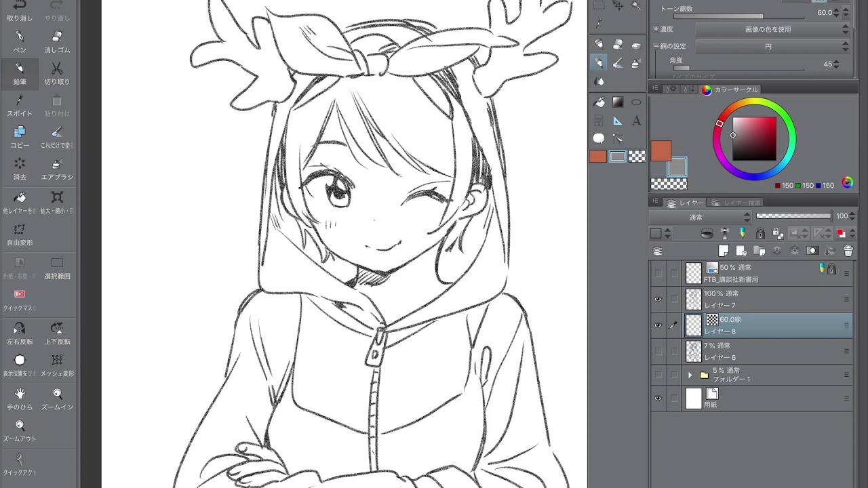Hide レイヤー 7 using its eye icon
This screenshot has height=488, width=868.
(658, 299)
